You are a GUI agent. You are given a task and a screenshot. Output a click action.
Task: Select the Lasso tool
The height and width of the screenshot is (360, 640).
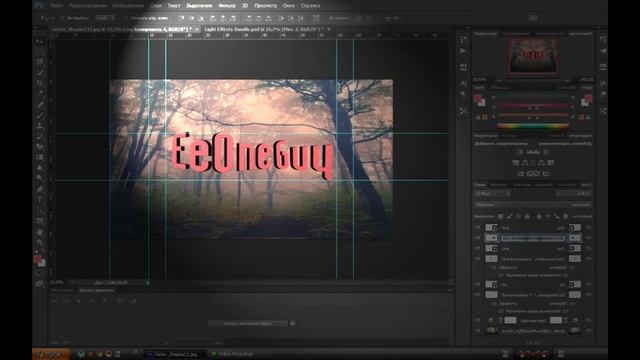40,62
